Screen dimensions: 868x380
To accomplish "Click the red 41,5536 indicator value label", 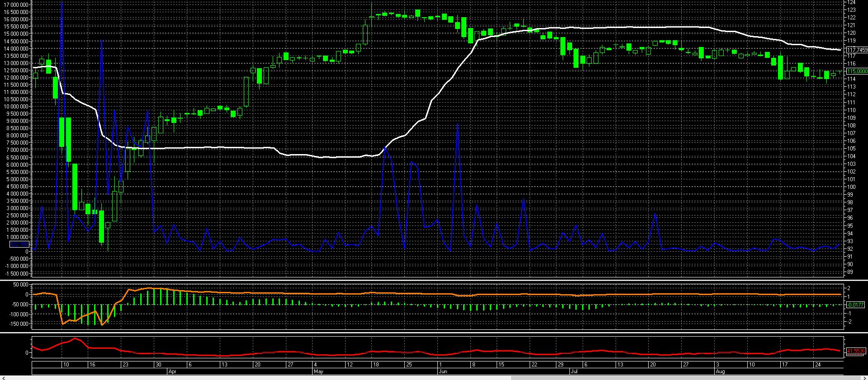I will pyautogui.click(x=855, y=351).
